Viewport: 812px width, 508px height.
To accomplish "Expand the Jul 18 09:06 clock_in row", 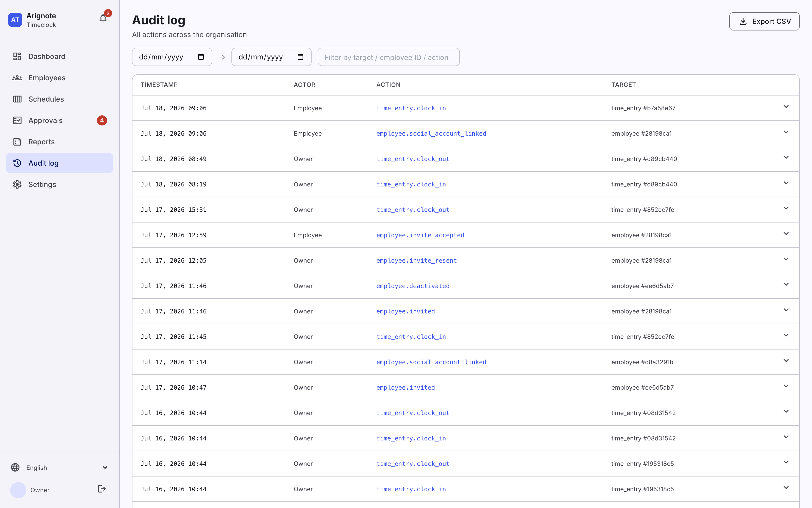I will pos(786,107).
